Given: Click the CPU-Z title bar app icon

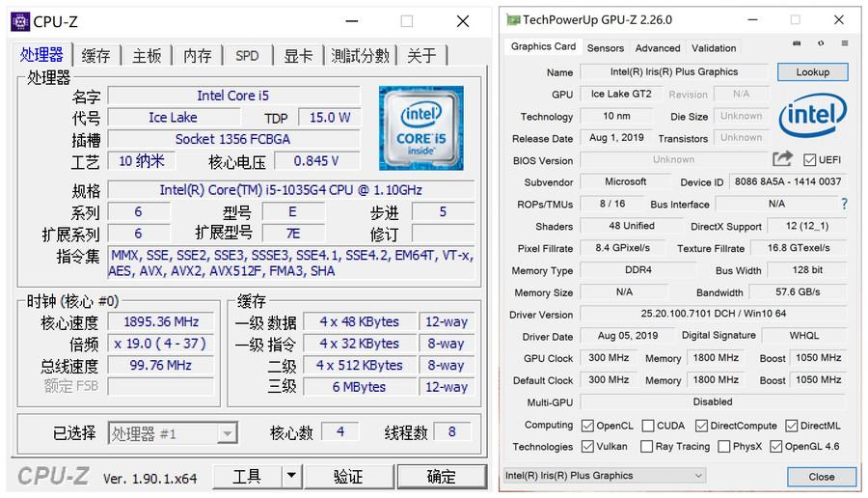Looking at the screenshot, I should 20,21.
